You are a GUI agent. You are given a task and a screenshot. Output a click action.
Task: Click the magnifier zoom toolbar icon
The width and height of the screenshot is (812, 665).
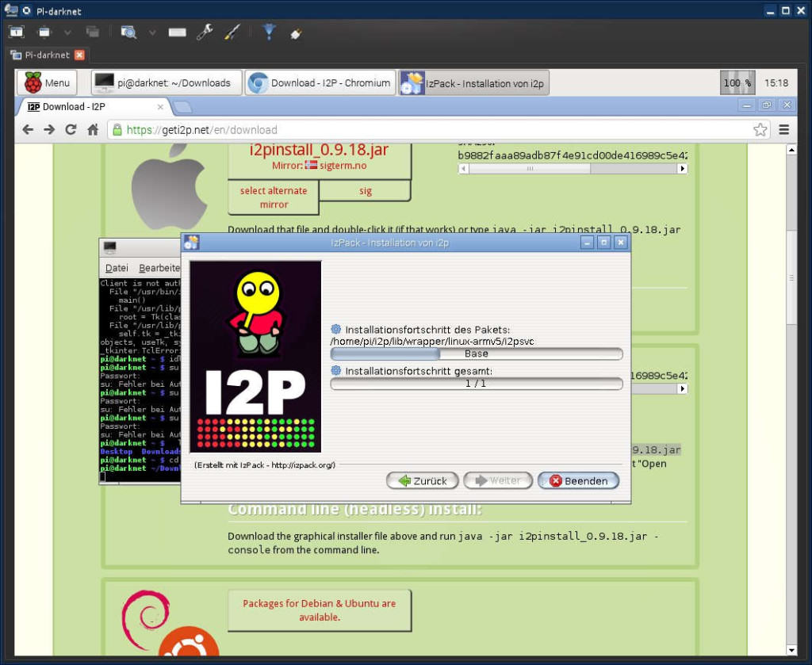(x=128, y=32)
